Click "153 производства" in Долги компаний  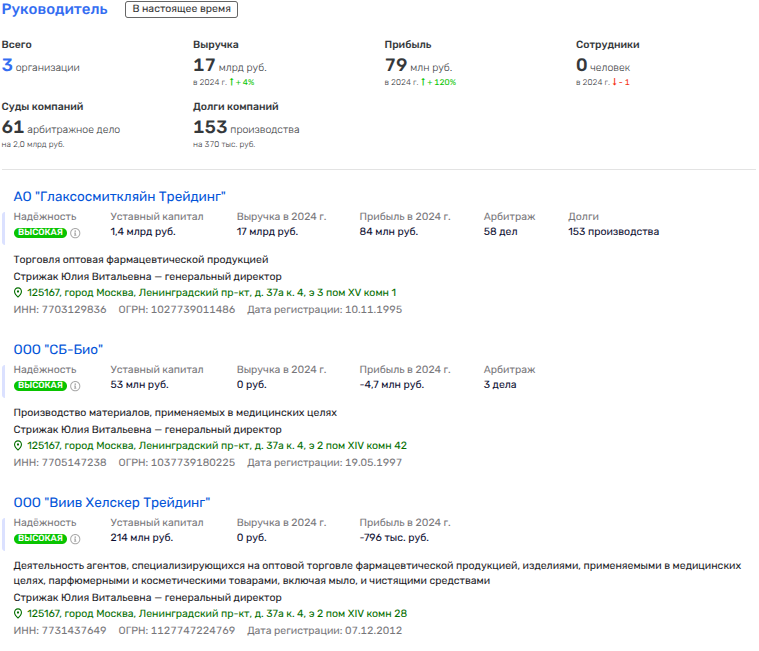[245, 128]
